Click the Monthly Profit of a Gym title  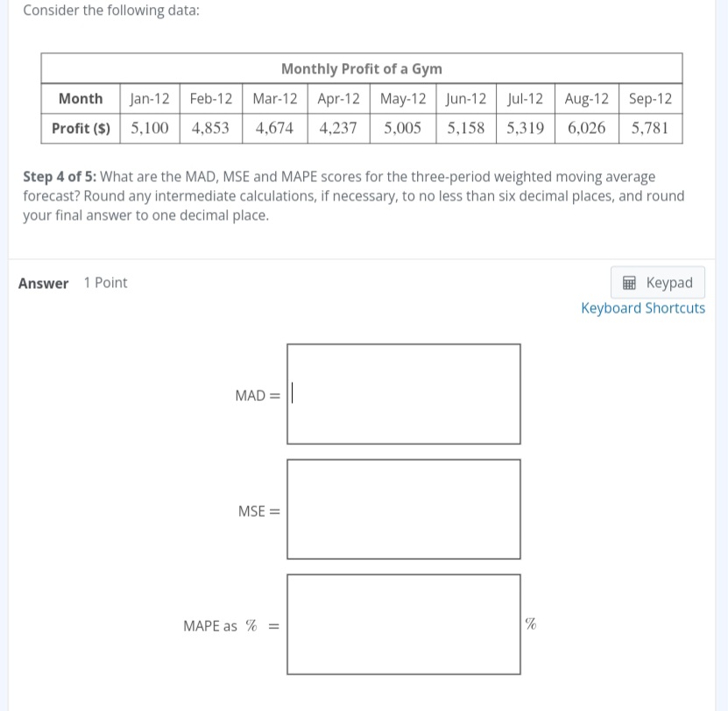coord(361,68)
